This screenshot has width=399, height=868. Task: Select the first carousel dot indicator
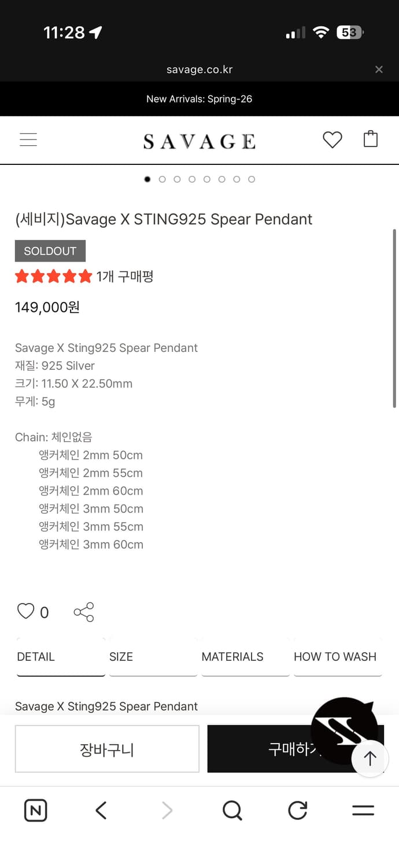pos(147,179)
